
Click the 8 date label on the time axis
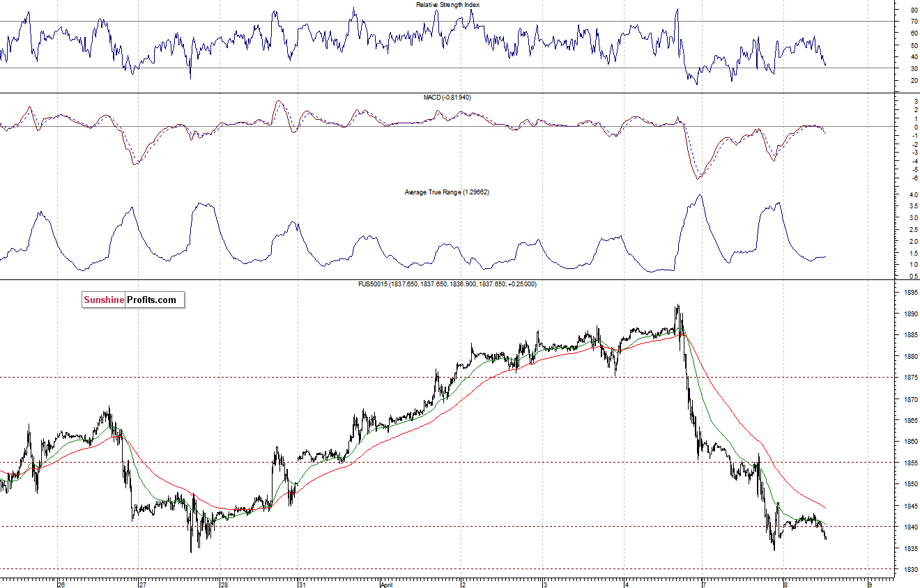tap(785, 585)
